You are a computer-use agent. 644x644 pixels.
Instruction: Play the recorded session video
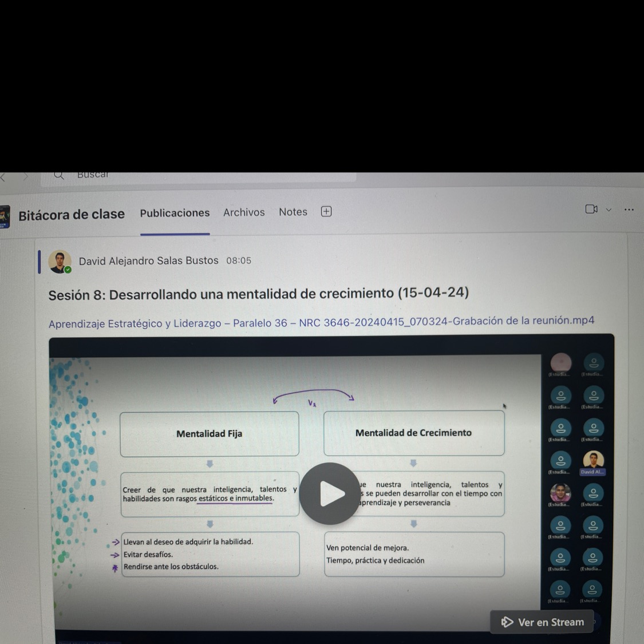[x=330, y=493]
